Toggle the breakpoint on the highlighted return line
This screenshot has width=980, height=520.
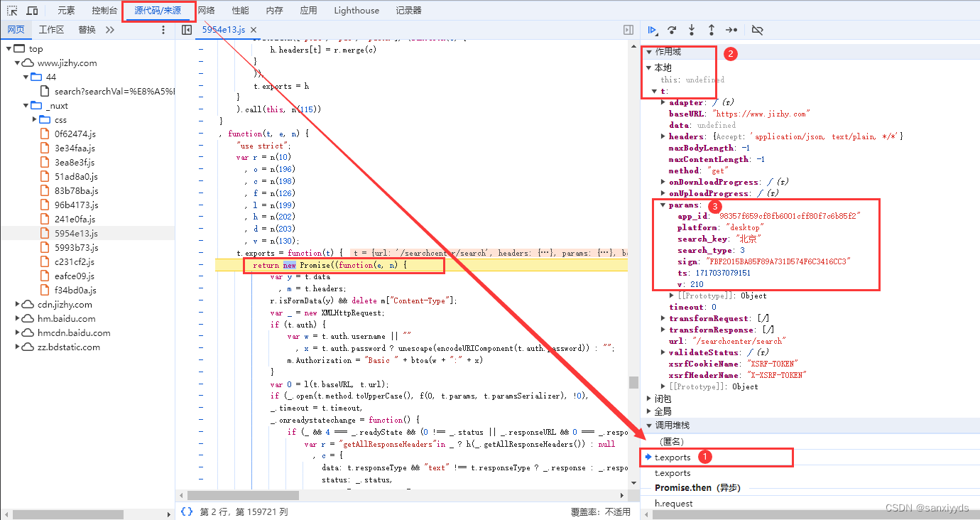(x=201, y=264)
